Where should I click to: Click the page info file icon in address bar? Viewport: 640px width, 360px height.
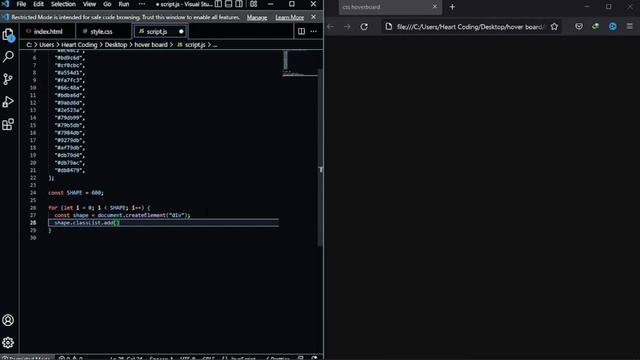(x=389, y=27)
